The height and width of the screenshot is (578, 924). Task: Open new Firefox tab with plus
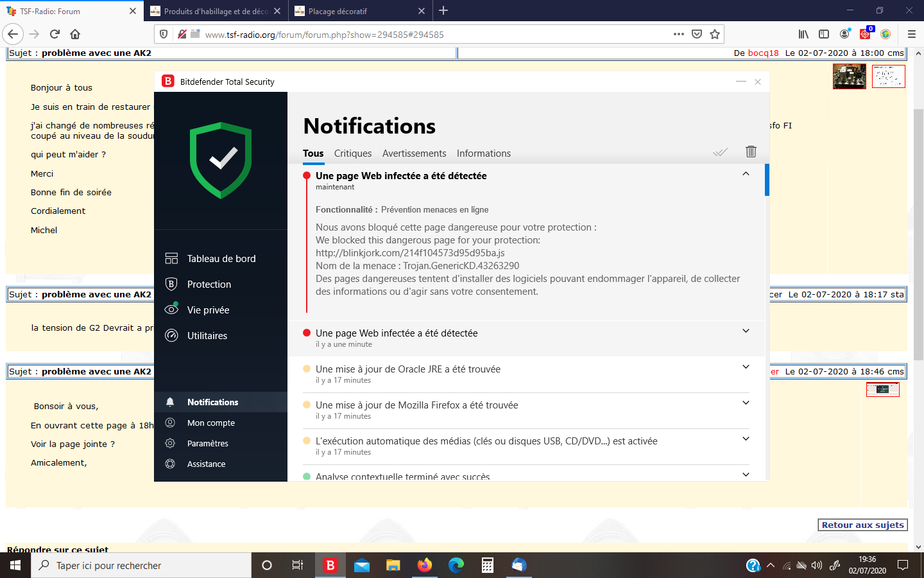coord(443,10)
